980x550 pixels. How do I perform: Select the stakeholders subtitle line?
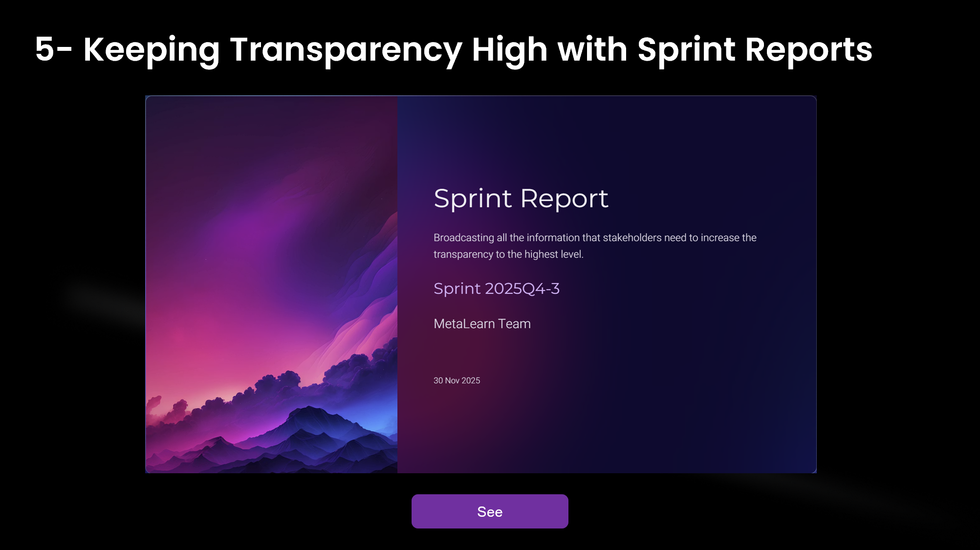click(x=594, y=238)
